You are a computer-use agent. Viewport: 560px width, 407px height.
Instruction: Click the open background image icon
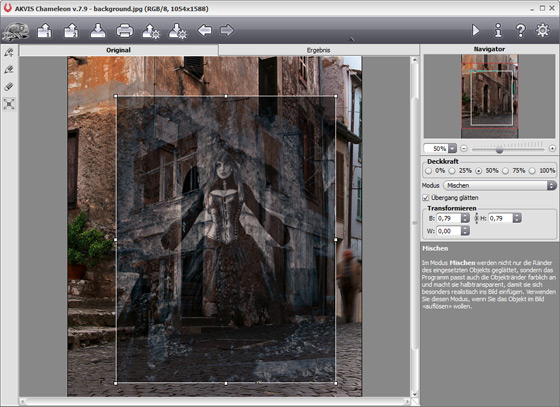point(44,31)
